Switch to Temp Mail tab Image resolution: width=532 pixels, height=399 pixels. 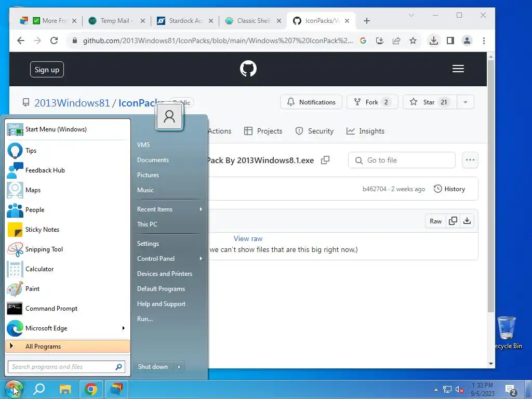pyautogui.click(x=116, y=21)
